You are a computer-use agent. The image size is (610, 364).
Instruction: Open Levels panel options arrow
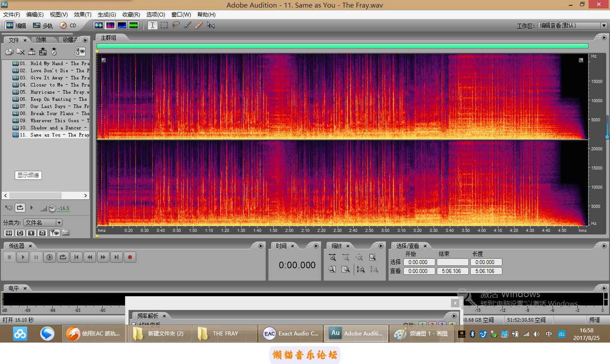coord(605,288)
